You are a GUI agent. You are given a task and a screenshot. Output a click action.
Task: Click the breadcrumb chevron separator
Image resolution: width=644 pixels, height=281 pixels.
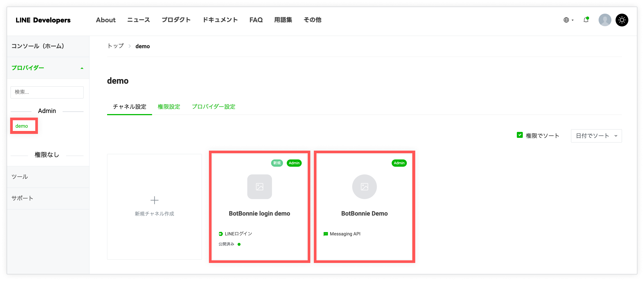[x=130, y=46]
